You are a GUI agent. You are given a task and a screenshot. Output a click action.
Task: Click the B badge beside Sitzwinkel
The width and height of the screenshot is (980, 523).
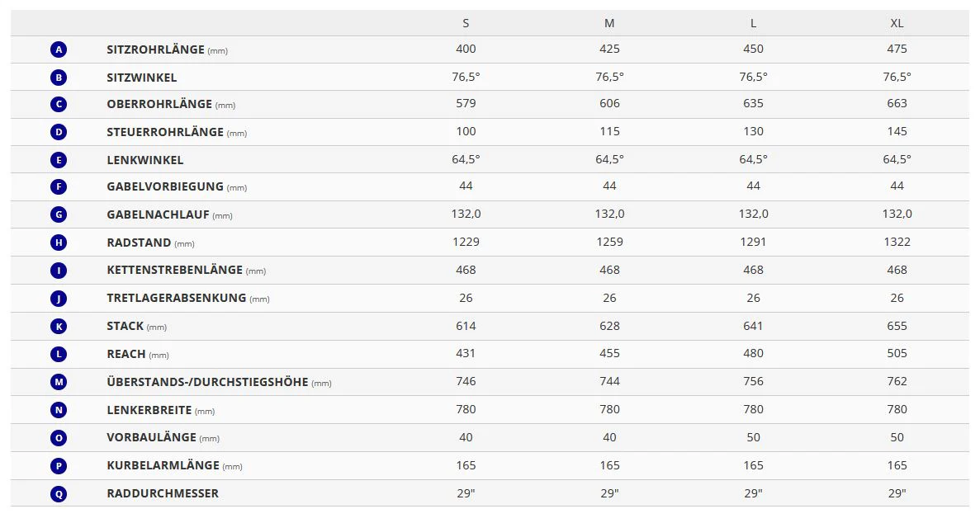point(58,78)
